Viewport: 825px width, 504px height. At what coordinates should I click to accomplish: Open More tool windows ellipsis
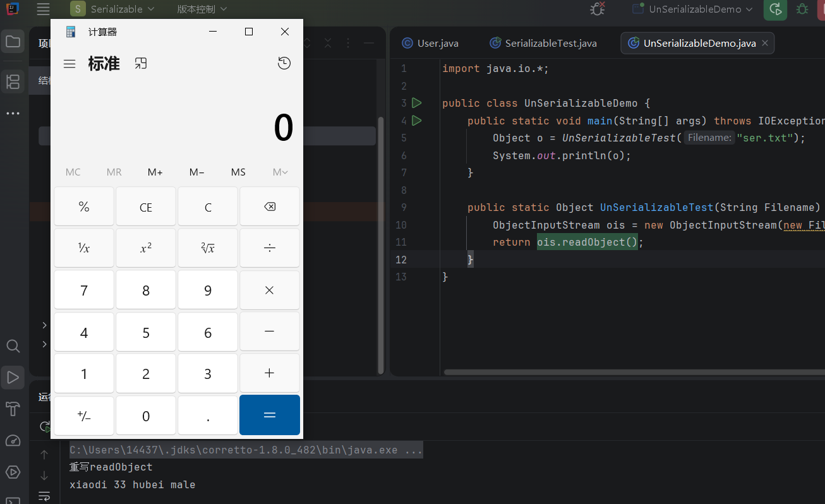pyautogui.click(x=13, y=114)
